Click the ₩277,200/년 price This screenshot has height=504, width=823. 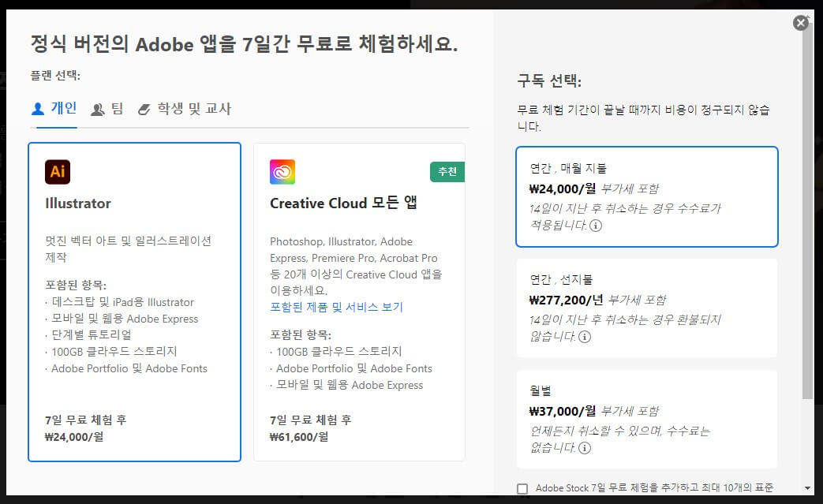pyautogui.click(x=566, y=300)
